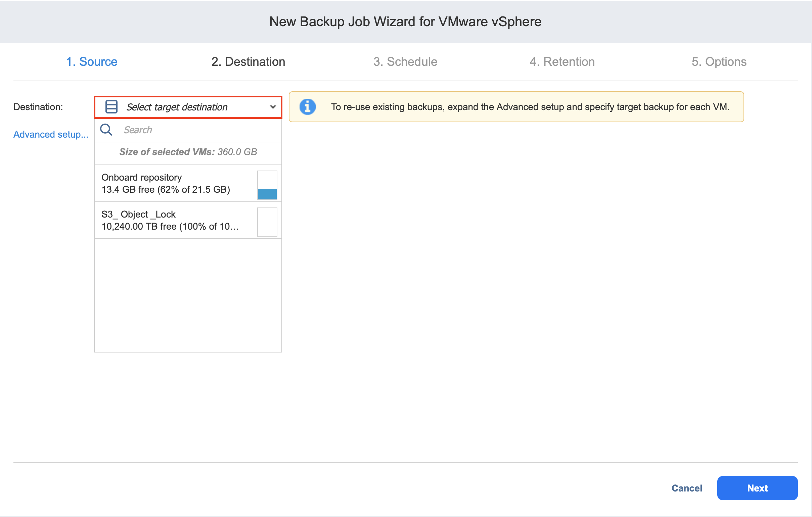The width and height of the screenshot is (812, 517).
Task: Open the Select target destination dropdown
Action: 188,107
